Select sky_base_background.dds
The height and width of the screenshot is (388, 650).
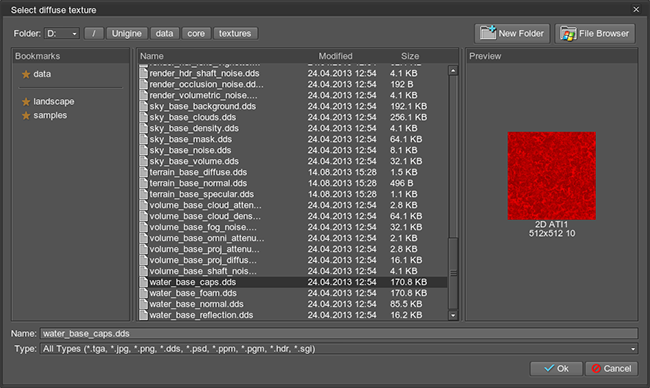(293, 107)
